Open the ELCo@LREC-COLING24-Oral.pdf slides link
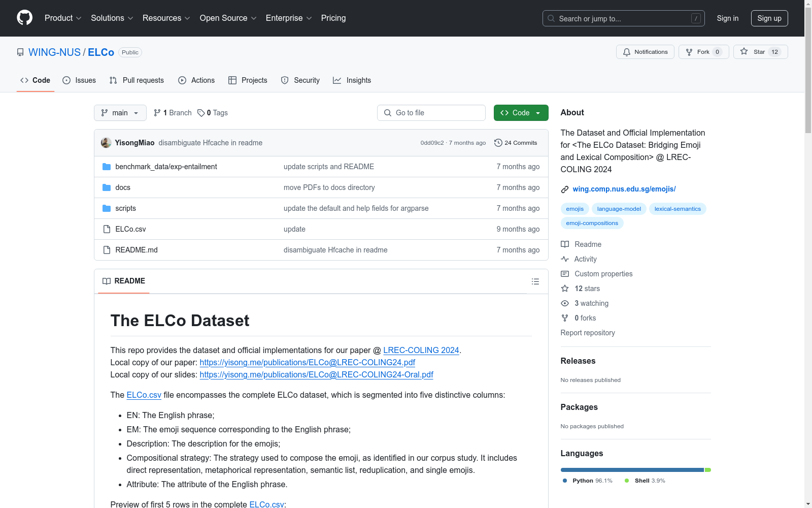The image size is (812, 508). (x=317, y=374)
